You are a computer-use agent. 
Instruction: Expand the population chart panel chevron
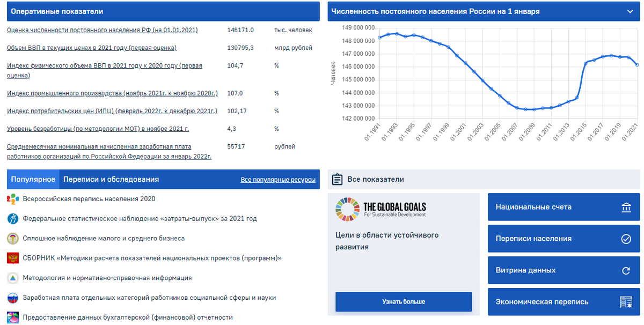click(630, 11)
